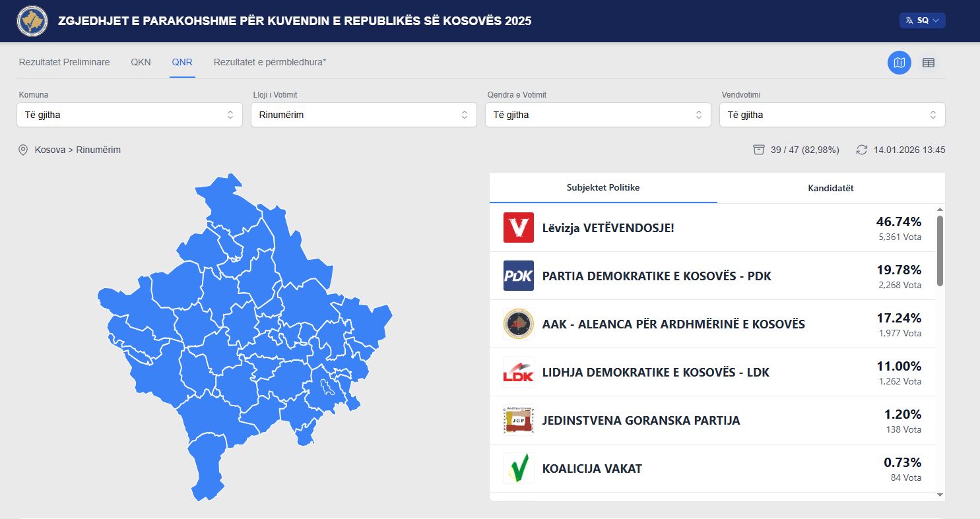Click the Lëvizja VETËVENDOSJE! party logo
The image size is (980, 519).
pyautogui.click(x=518, y=228)
